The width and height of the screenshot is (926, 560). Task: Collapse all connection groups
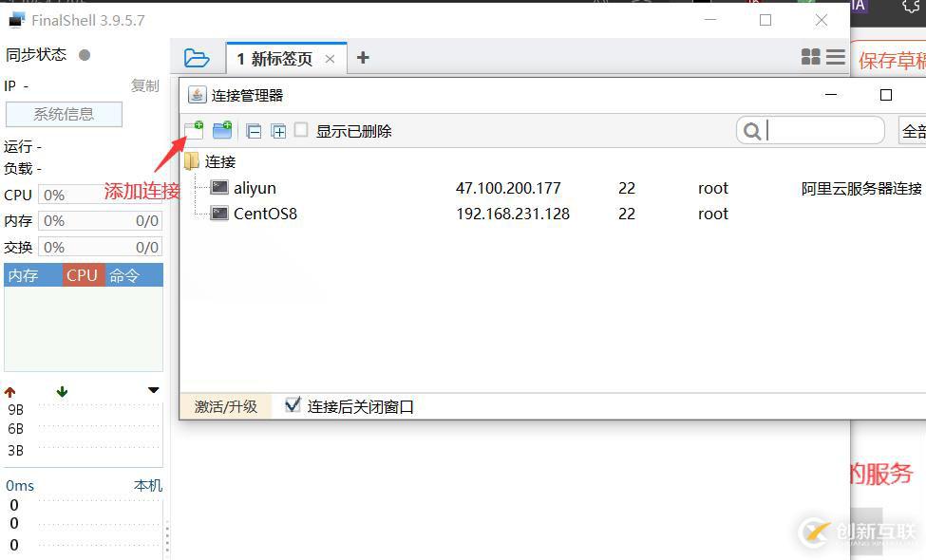(x=253, y=131)
